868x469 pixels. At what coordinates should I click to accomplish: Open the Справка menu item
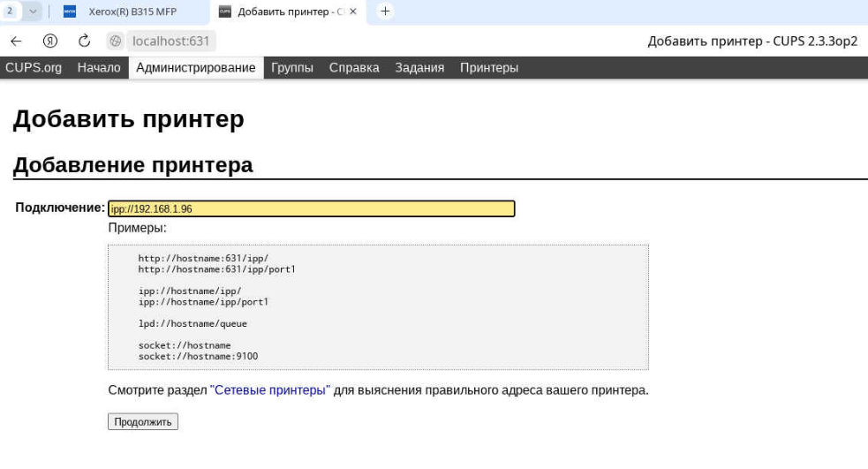click(x=354, y=67)
